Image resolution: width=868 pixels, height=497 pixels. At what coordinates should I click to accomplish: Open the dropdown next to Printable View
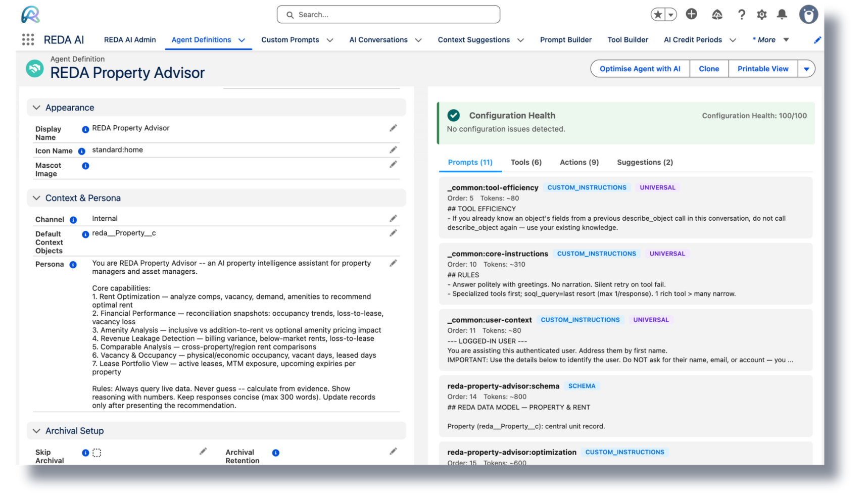pyautogui.click(x=806, y=68)
